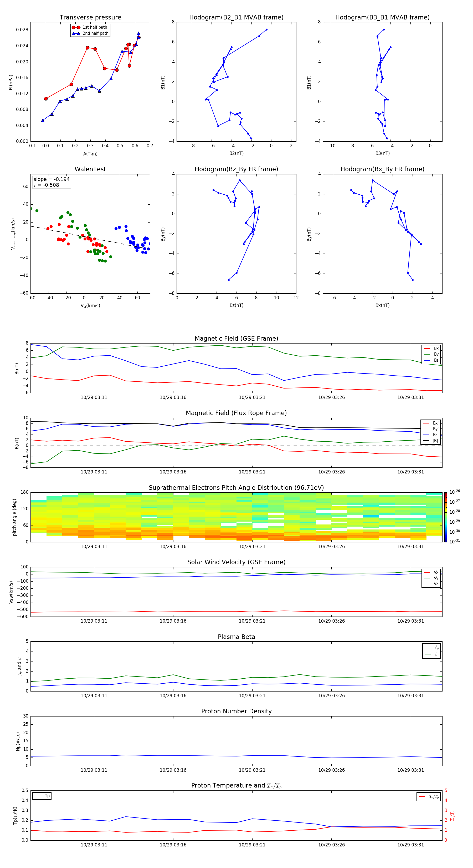The height and width of the screenshot is (868, 473).
Task: Click 'Vy' legend entry in velocity panel
Action: [x=431, y=578]
